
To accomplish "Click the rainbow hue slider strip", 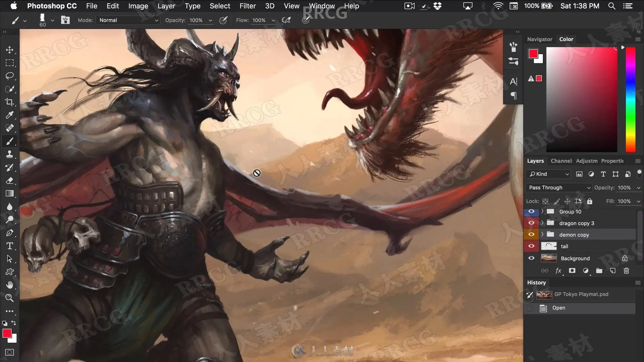I will (x=631, y=100).
